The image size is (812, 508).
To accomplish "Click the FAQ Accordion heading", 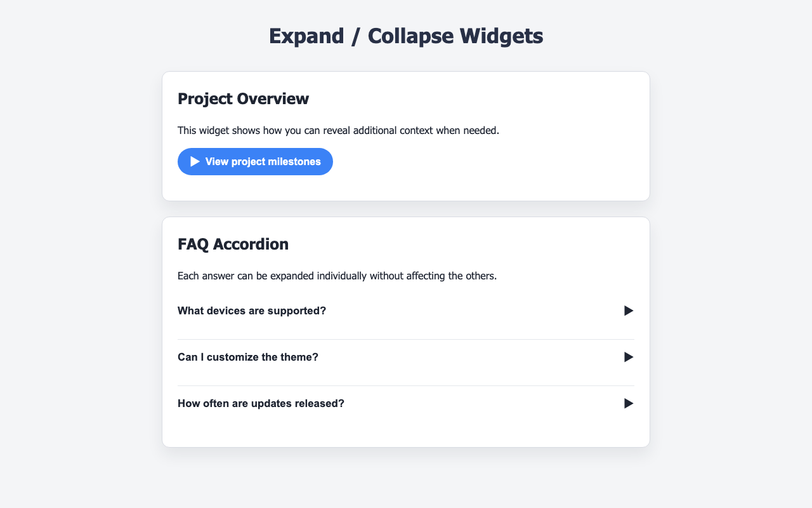I will pos(233,244).
